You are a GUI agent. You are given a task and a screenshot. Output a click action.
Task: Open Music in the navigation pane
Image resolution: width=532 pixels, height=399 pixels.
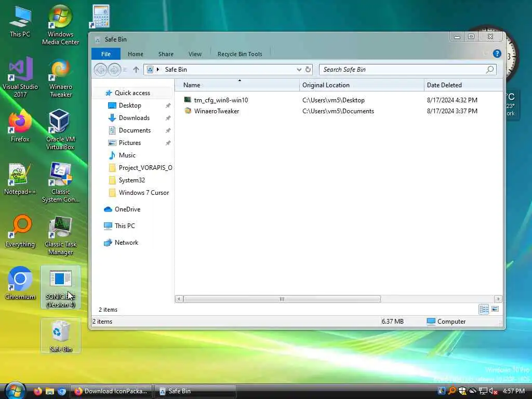click(x=127, y=155)
